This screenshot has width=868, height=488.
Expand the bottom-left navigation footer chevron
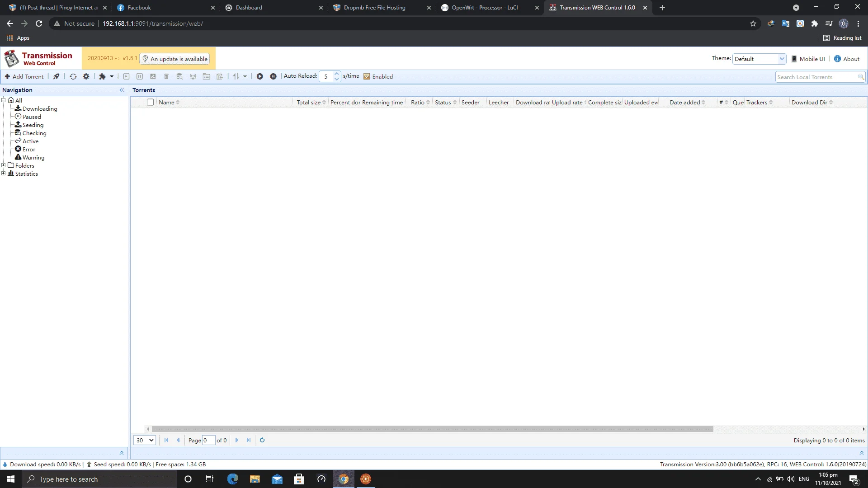pos(122,453)
